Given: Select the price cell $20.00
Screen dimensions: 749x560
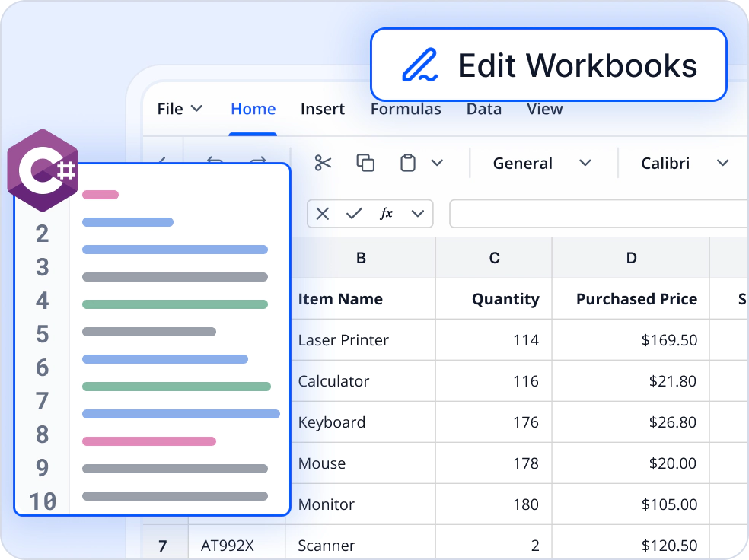Looking at the screenshot, I should [631, 463].
